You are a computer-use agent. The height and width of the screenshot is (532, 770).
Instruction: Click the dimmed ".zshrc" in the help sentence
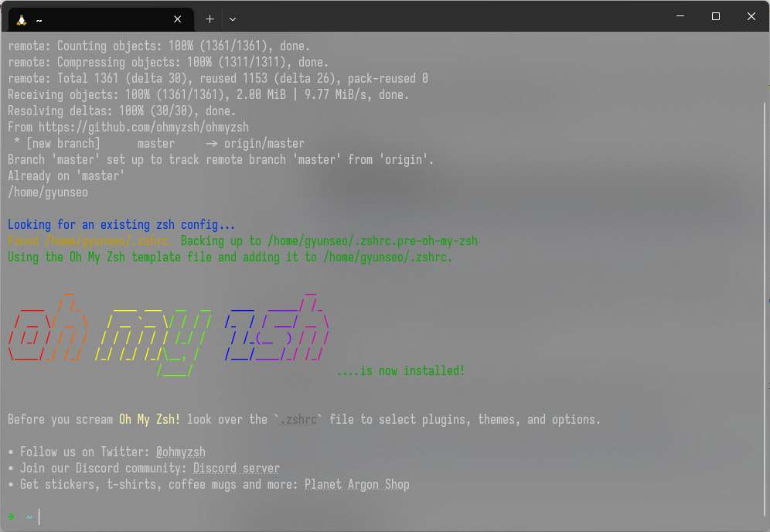[x=298, y=419]
